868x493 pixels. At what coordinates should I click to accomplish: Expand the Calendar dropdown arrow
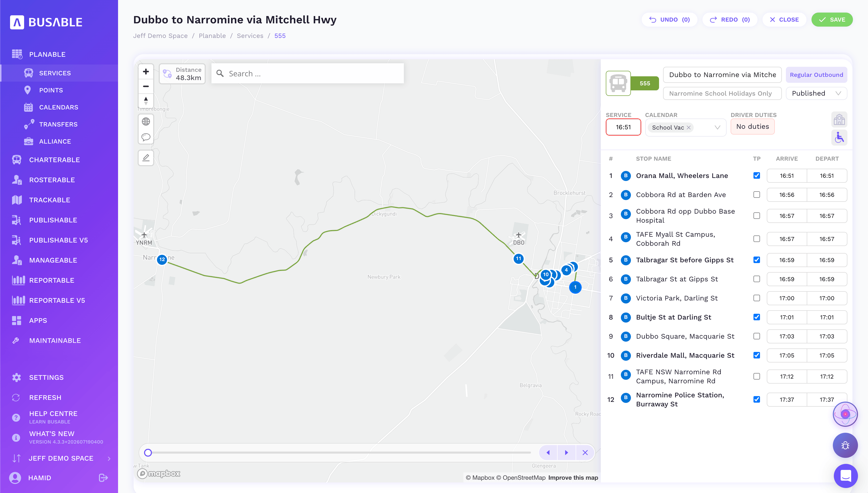(717, 128)
